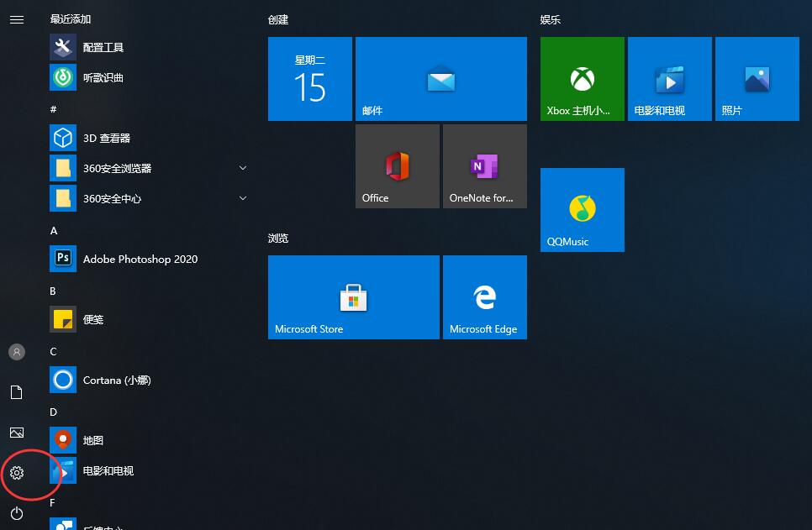Open the QQMusic tile
The width and height of the screenshot is (812, 530).
tap(582, 210)
